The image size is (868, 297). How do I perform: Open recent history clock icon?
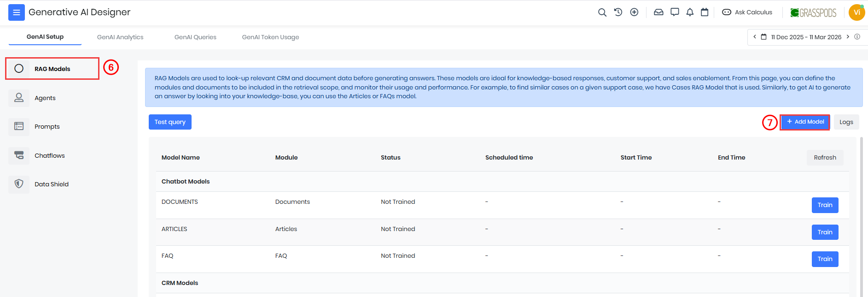click(x=618, y=12)
